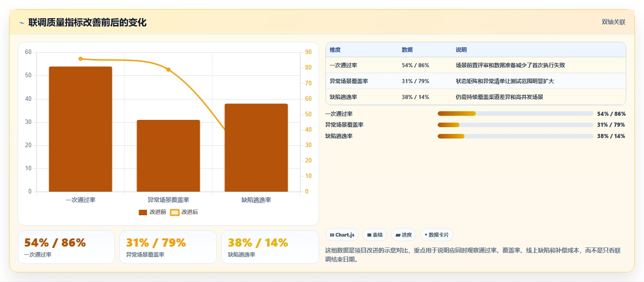Screen dimensions: 644x282
Task: Toggle the 改进前 legend entry
Action: tap(152, 212)
